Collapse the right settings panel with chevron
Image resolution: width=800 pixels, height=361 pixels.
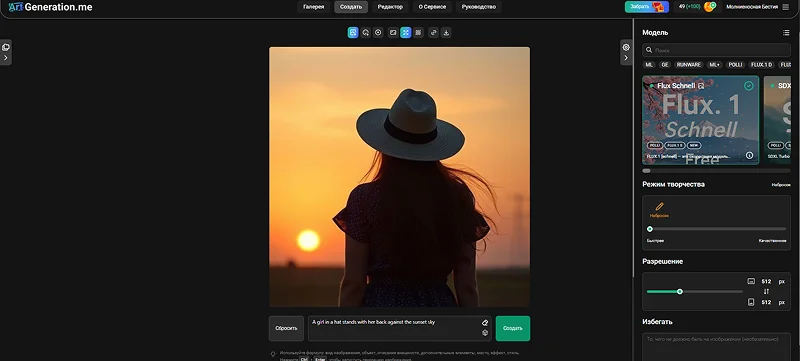click(x=626, y=58)
